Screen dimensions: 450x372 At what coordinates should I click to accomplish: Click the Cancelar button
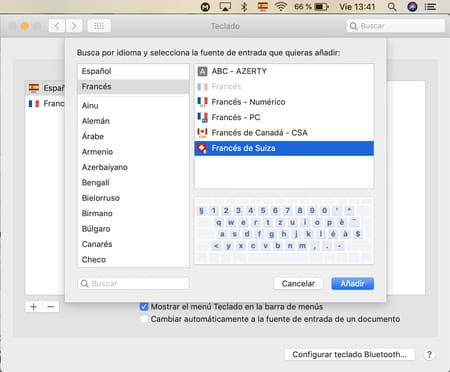click(298, 284)
